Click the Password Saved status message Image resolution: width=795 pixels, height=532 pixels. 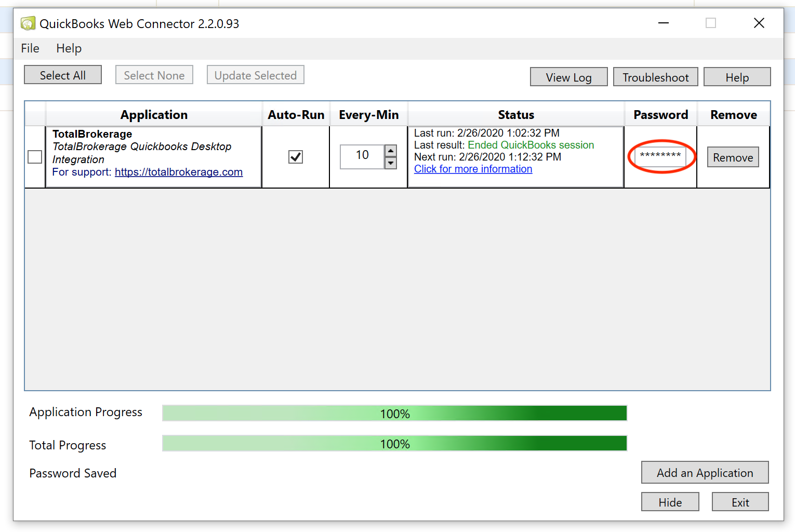73,473
